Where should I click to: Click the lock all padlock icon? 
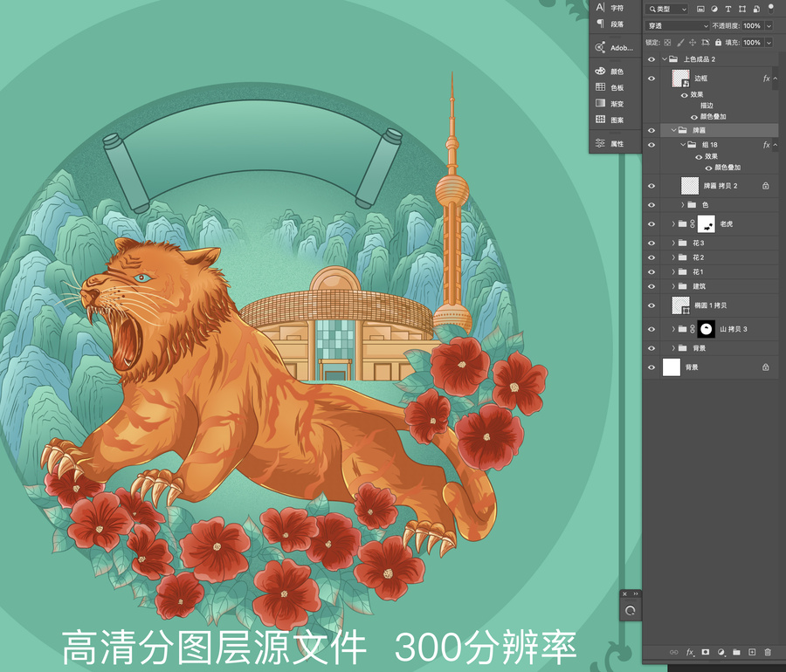tap(718, 43)
